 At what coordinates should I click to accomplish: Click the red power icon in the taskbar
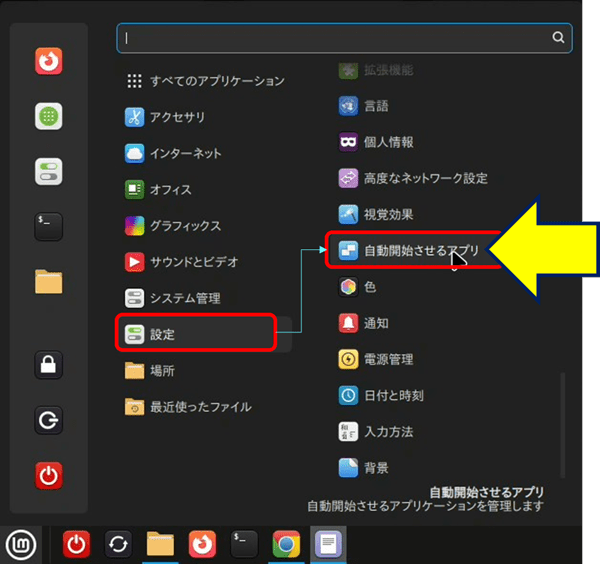pyautogui.click(x=76, y=544)
